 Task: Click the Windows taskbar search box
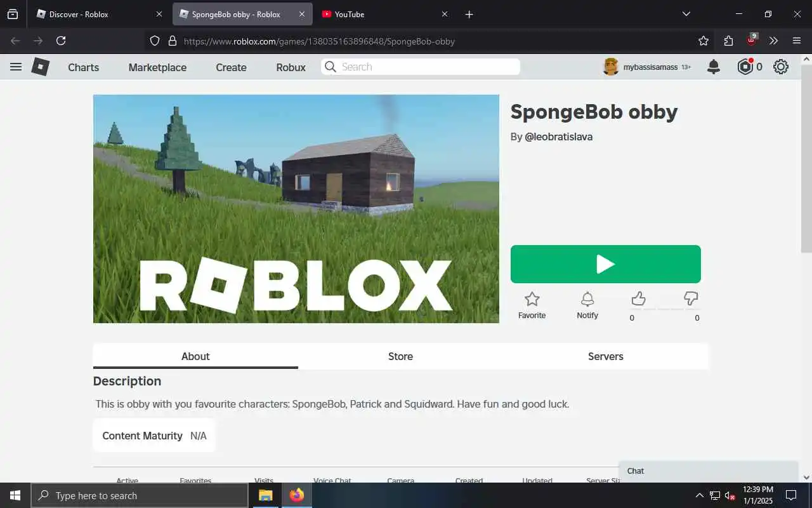click(140, 495)
